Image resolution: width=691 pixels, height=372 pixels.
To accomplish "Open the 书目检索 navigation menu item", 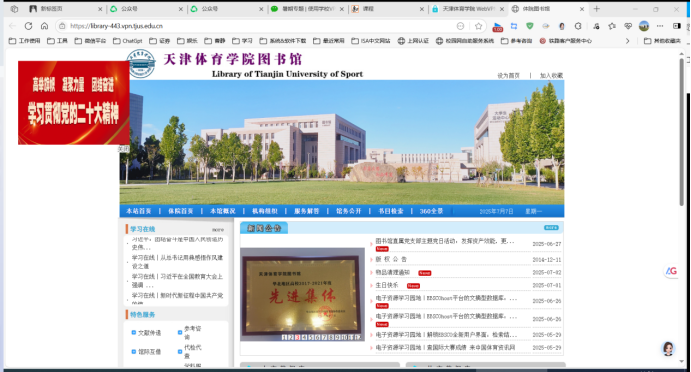I will [390, 211].
